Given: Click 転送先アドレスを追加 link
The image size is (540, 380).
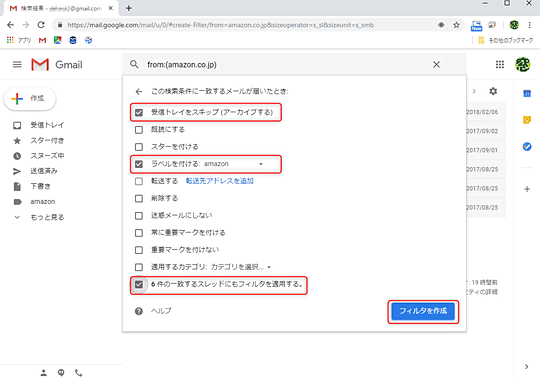Looking at the screenshot, I should pyautogui.click(x=220, y=181).
